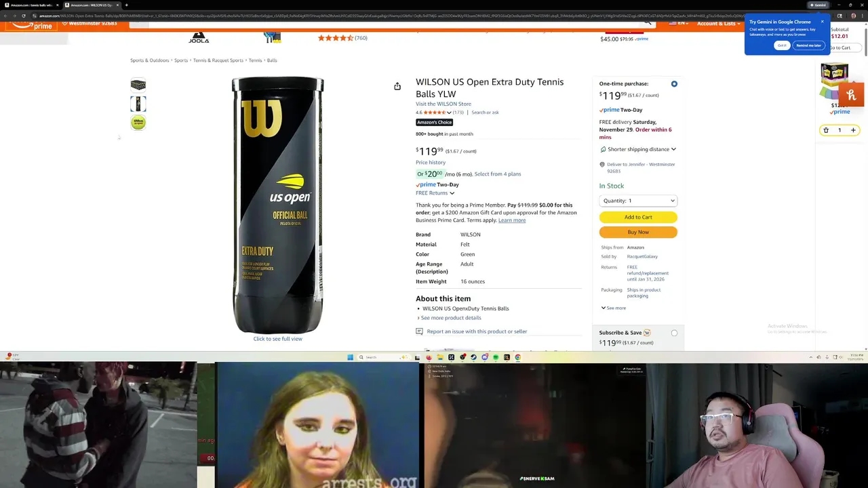Open the star rating popover arrow
This screenshot has height=488, width=868.
449,113
